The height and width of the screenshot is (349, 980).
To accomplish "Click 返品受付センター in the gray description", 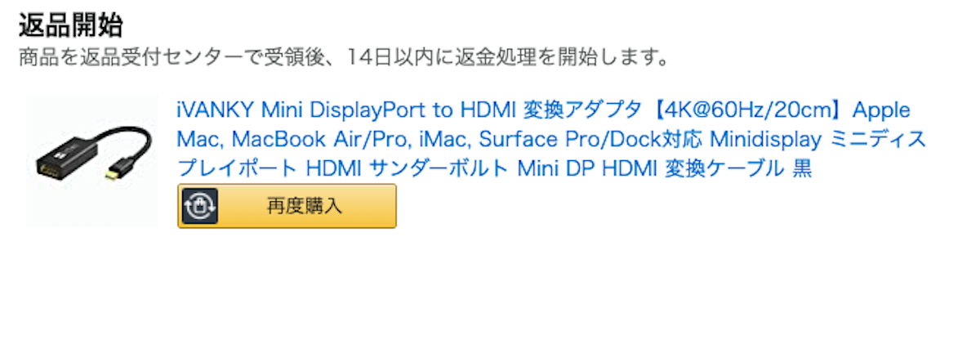I will pyautogui.click(x=155, y=58).
